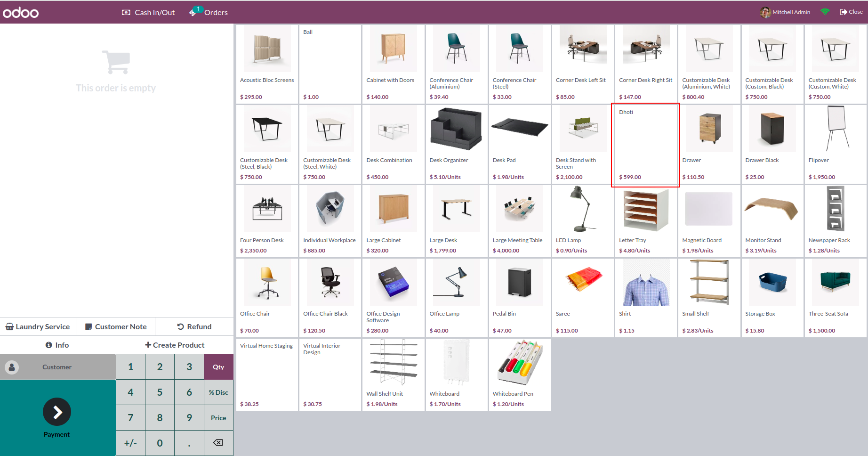
Task: Add the Shirt product
Action: pos(646,298)
